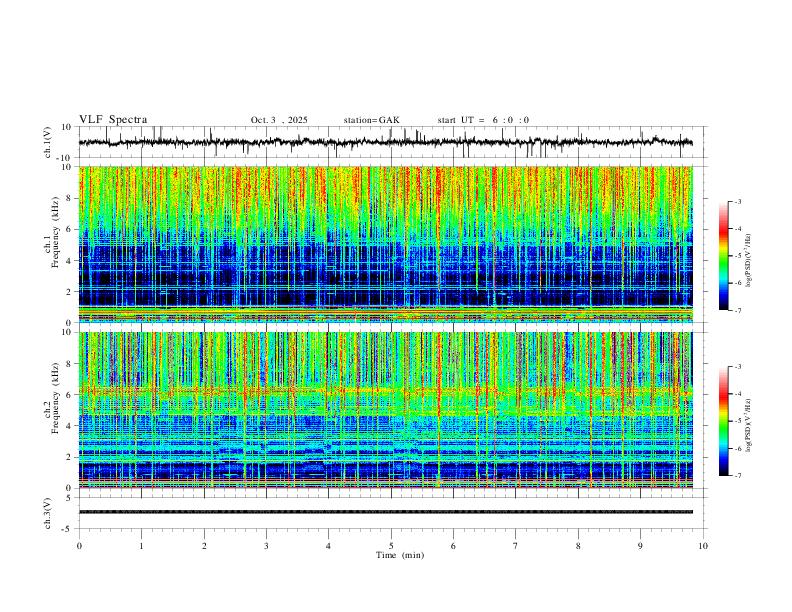Click the '-3' value on upper colorbar
The height and width of the screenshot is (612, 792).
tap(737, 201)
